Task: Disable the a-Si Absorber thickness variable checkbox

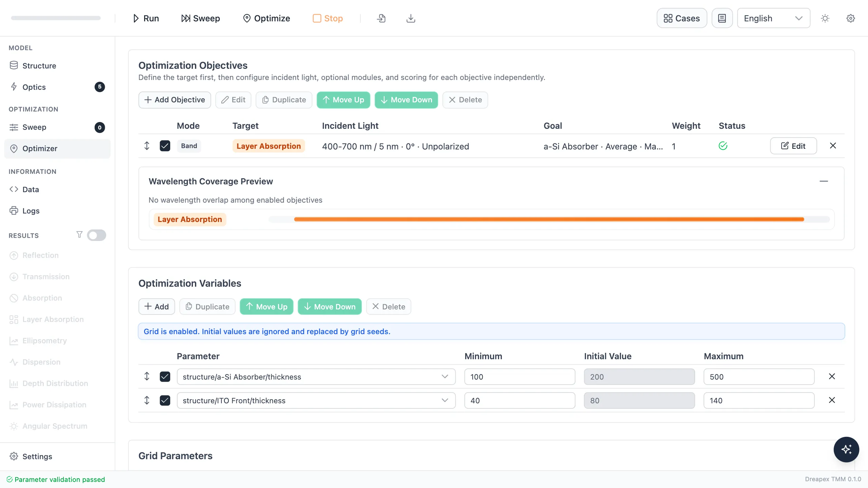Action: click(165, 377)
